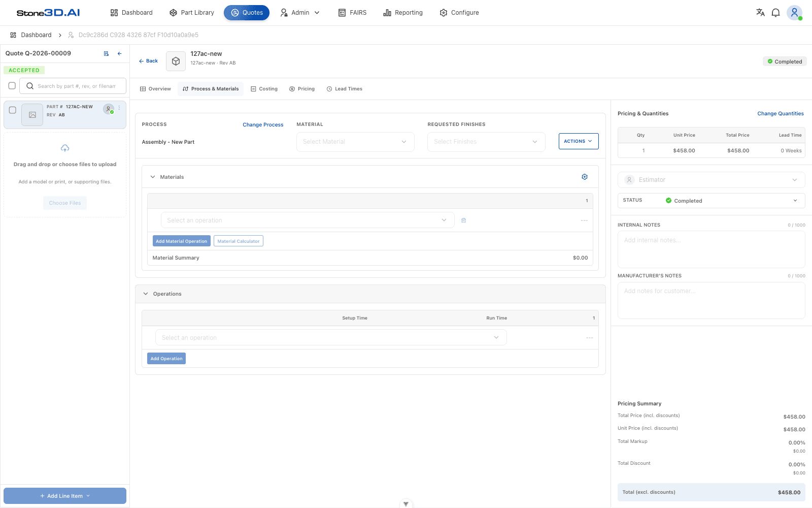
Task: Click the part image thumbnail for 127AC-NEW
Action: coord(32,115)
